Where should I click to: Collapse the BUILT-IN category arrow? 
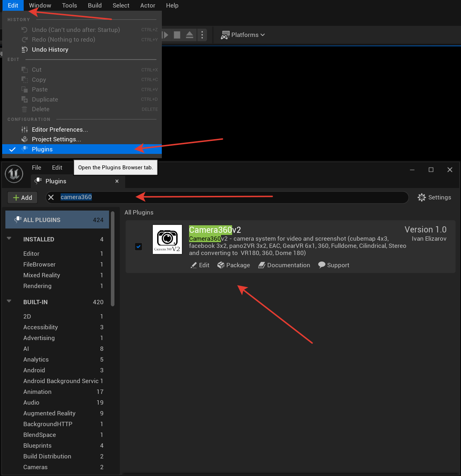[9, 301]
